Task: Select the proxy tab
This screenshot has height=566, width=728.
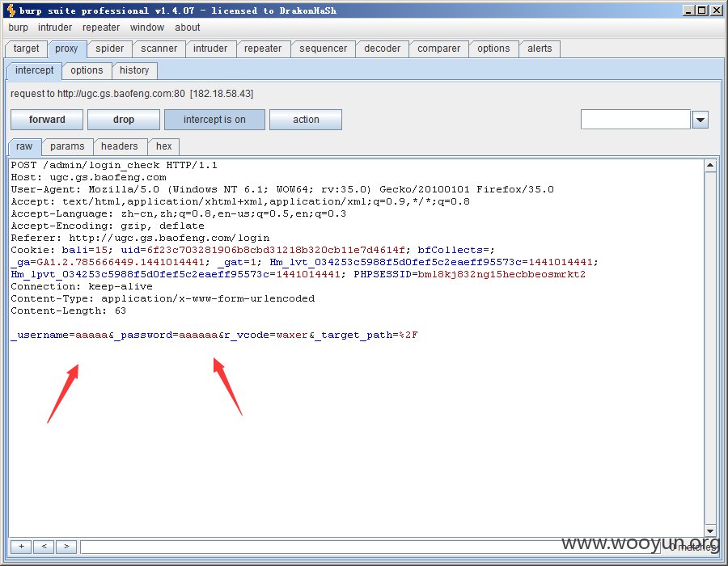Action: [x=66, y=49]
